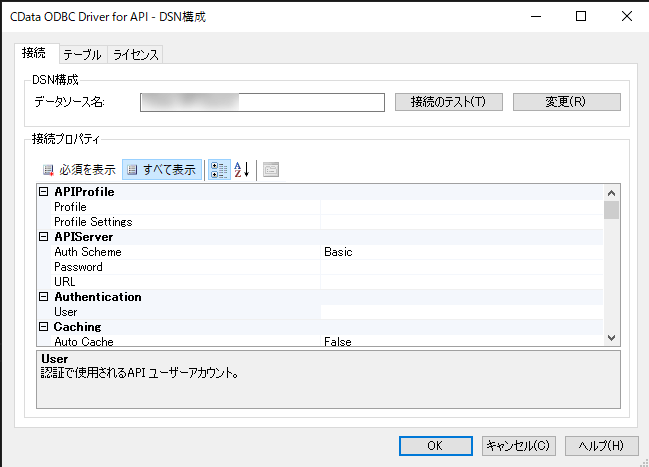
Task: Switch to the 接続 tab
Action: coord(34,53)
